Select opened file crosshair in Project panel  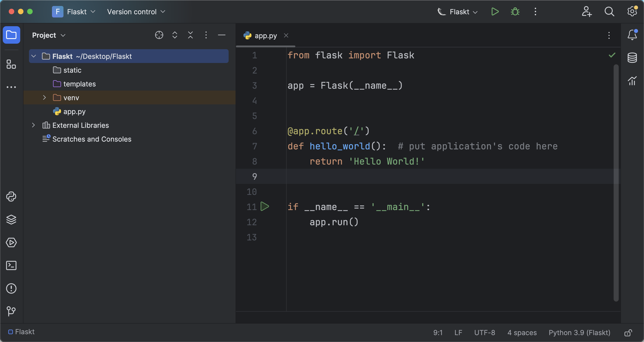159,35
